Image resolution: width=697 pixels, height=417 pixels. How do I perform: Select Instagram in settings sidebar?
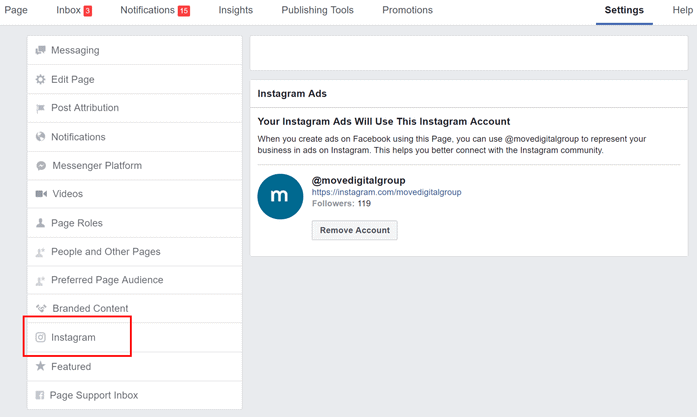pyautogui.click(x=135, y=337)
